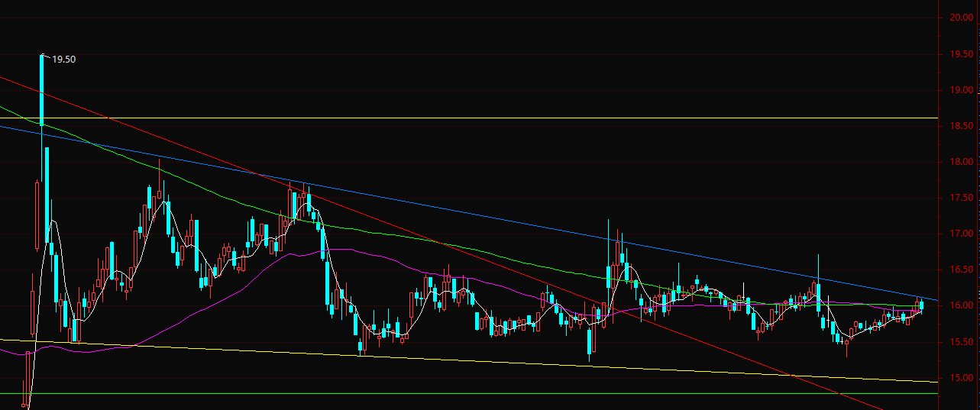The height and width of the screenshot is (410, 980).
Task: Click the 15.00 label on the price axis
Action: 960,378
